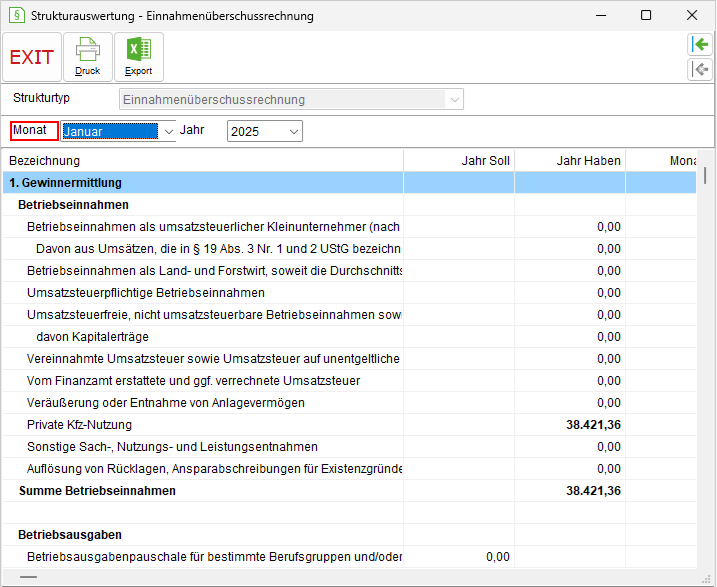
Task: Click the app icon in the title bar
Action: pos(17,15)
